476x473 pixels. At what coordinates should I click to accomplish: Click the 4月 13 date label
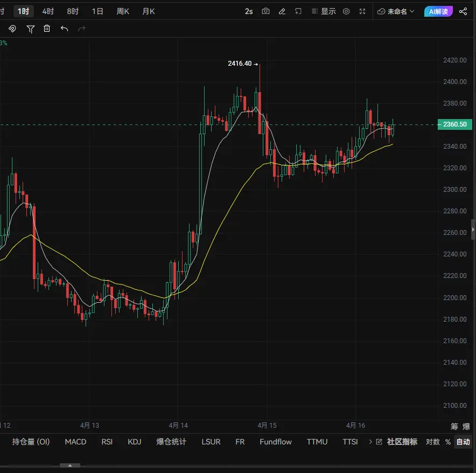89,425
